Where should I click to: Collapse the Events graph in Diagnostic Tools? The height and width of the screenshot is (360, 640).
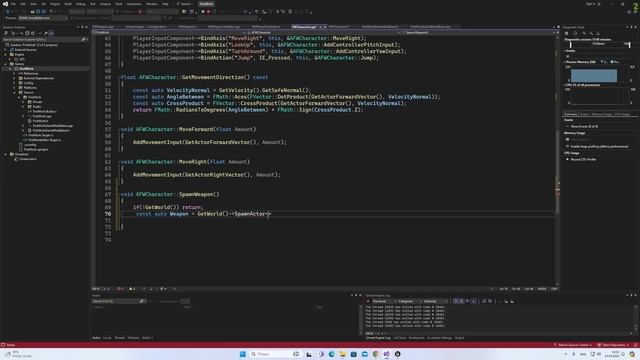click(565, 51)
